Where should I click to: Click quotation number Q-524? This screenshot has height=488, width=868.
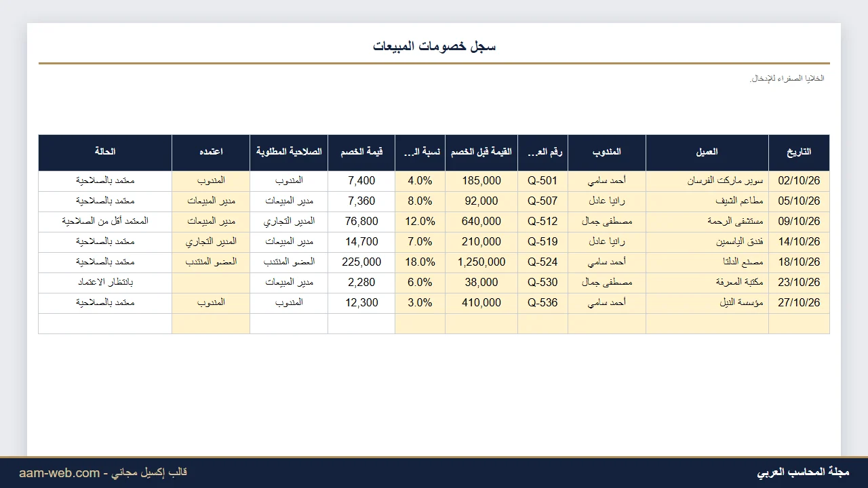point(542,262)
